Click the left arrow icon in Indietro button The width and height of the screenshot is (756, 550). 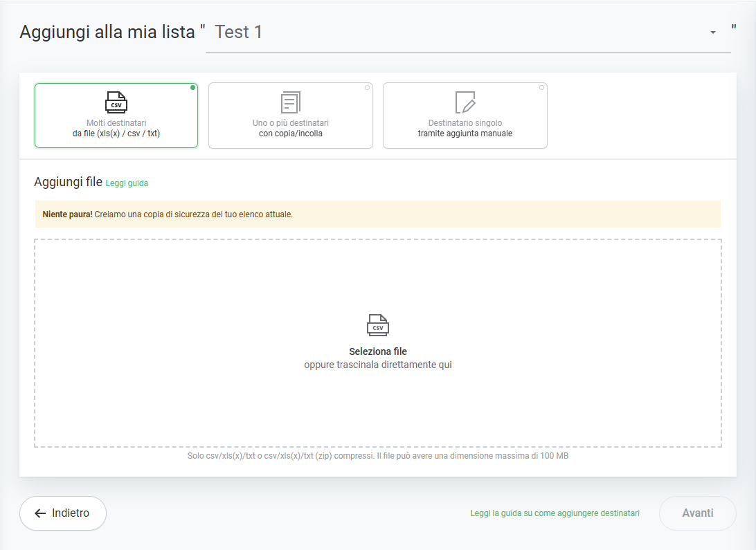(x=40, y=513)
